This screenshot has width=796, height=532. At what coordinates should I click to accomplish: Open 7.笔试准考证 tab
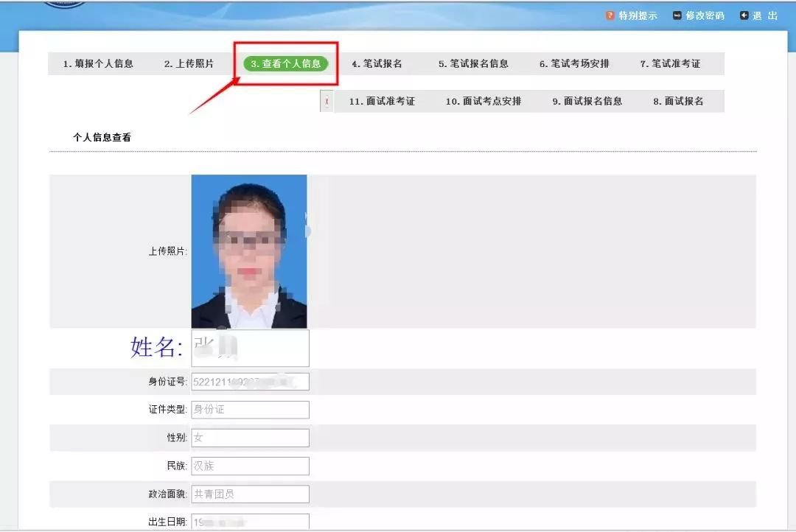click(x=670, y=64)
